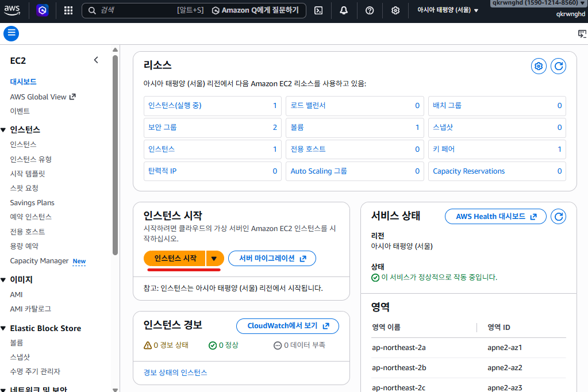Screen dimensions: 588x392
Task: Open the 로드 밸런서 resource link
Action: [x=308, y=105]
